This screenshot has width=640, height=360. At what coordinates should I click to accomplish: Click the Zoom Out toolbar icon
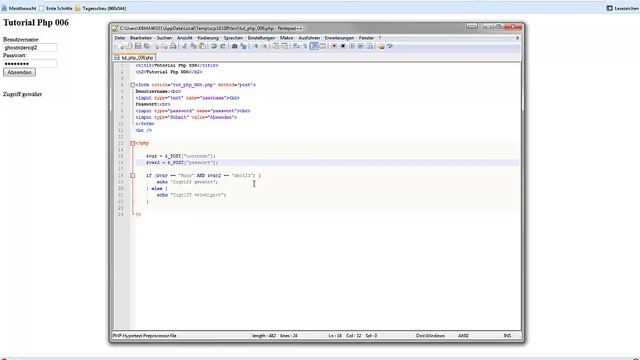(x=265, y=46)
